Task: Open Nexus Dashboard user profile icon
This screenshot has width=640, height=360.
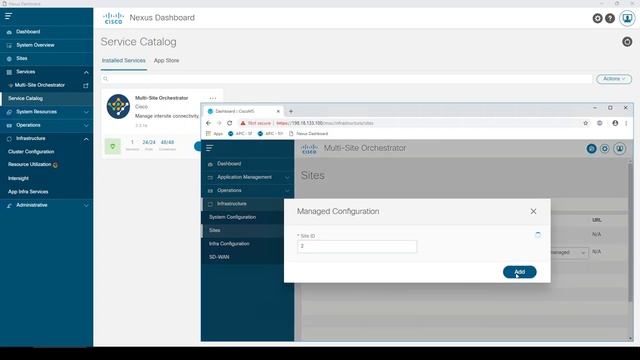Action: (627, 18)
